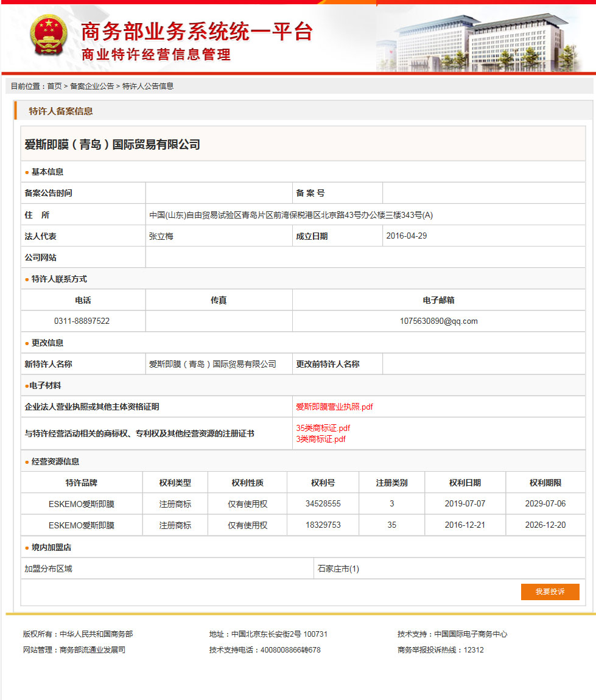Click the 更改信息 section header
The height and width of the screenshot is (700, 596).
[47, 343]
